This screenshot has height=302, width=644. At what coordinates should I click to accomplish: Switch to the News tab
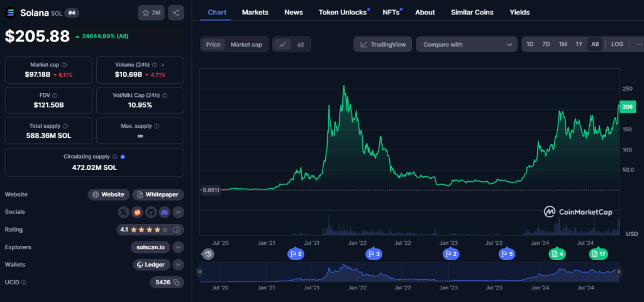pyautogui.click(x=294, y=13)
